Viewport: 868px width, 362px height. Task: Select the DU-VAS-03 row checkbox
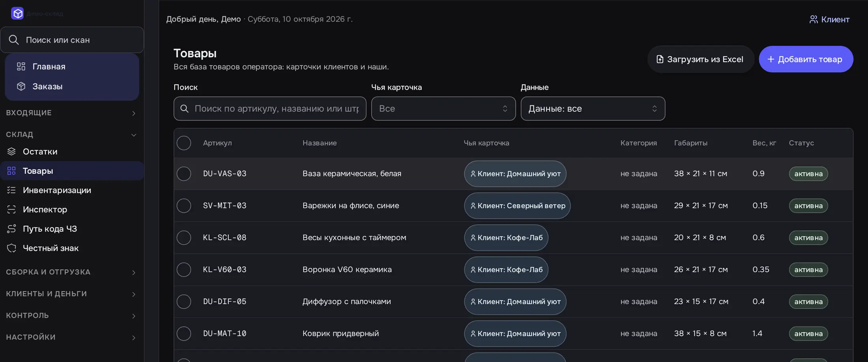[184, 174]
